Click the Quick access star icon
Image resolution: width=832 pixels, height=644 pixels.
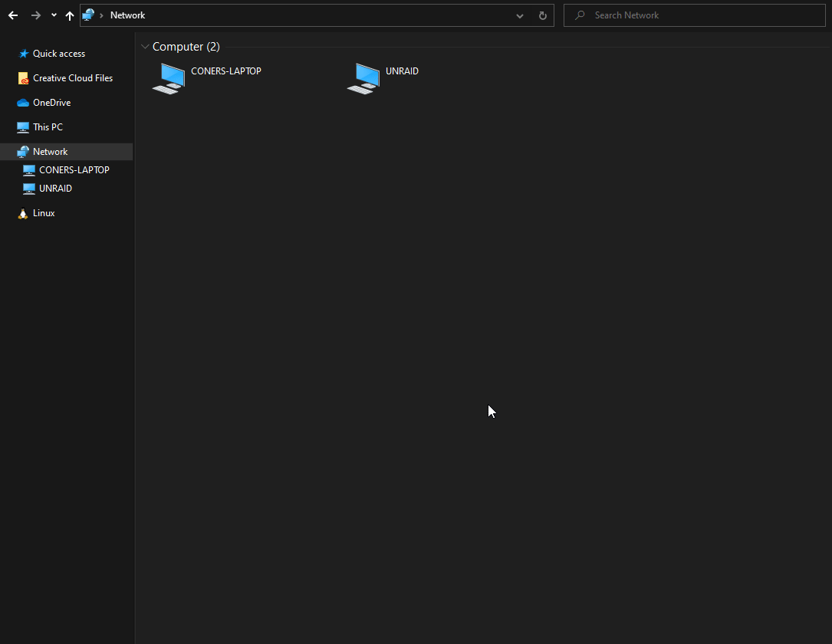[x=23, y=54]
